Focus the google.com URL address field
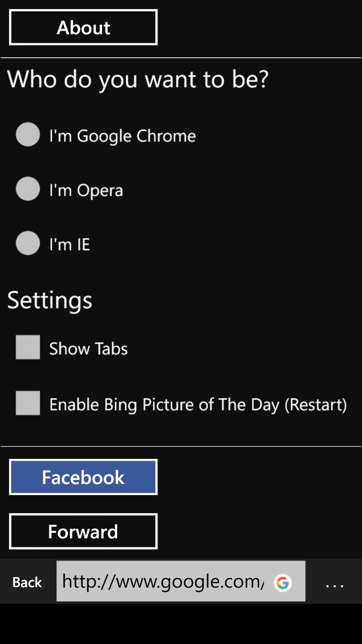The image size is (362, 644). point(163,582)
